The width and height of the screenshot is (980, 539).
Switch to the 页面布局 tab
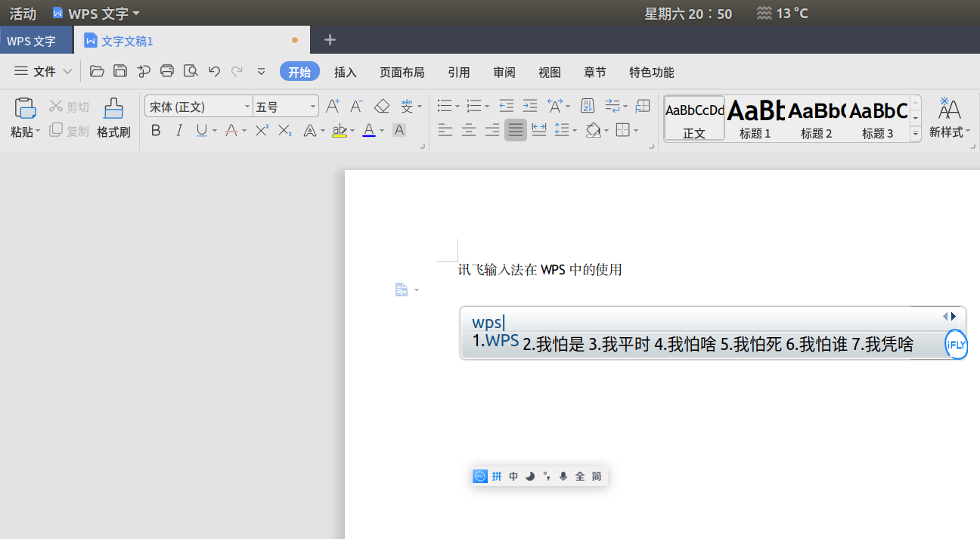402,73
